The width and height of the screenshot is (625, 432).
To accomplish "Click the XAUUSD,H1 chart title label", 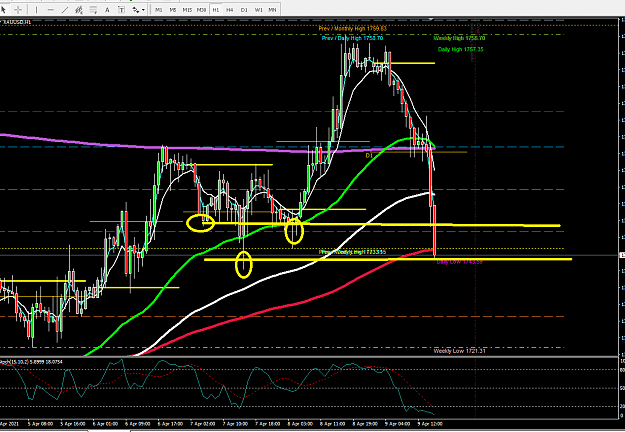I will pyautogui.click(x=16, y=22).
